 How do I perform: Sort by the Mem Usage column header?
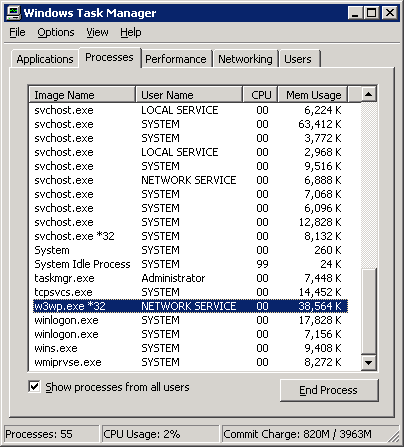(313, 95)
